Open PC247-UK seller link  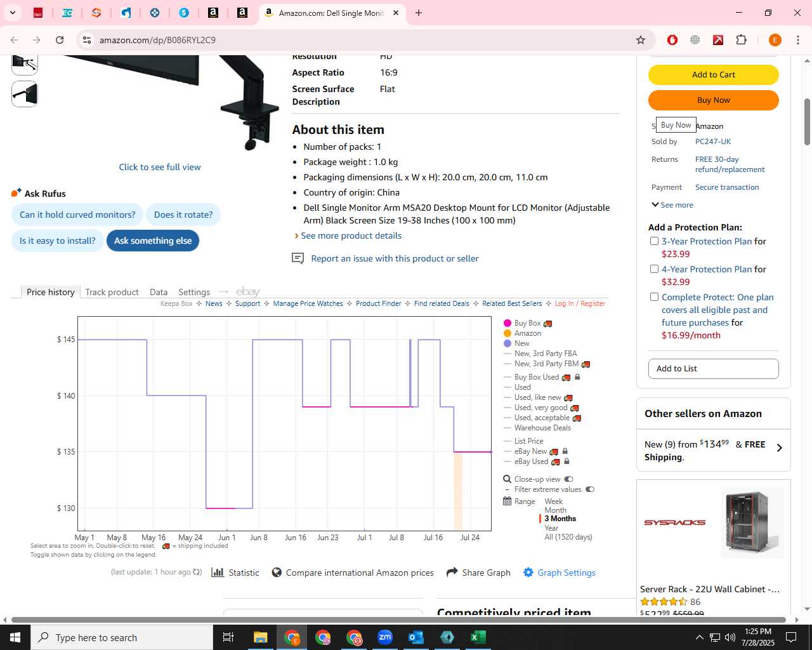tap(713, 142)
